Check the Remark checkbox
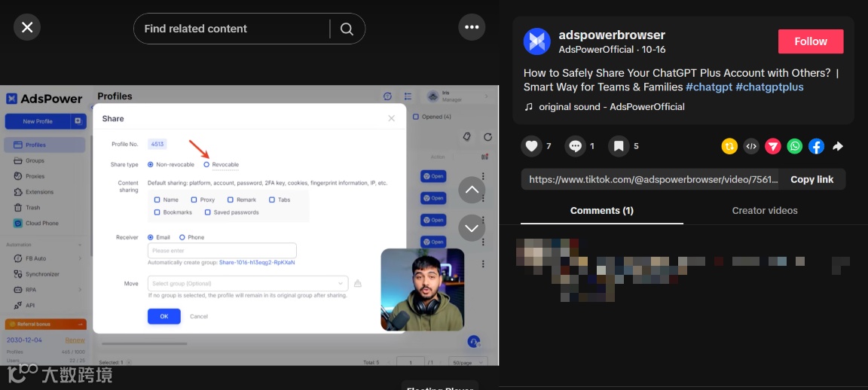This screenshot has height=390, width=868. (x=231, y=200)
